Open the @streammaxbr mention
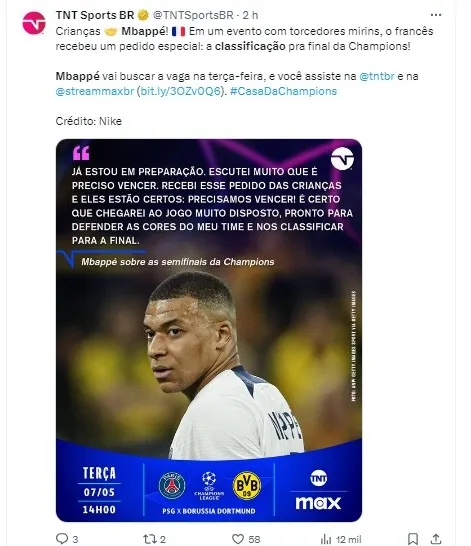The height and width of the screenshot is (546, 471). [95, 91]
